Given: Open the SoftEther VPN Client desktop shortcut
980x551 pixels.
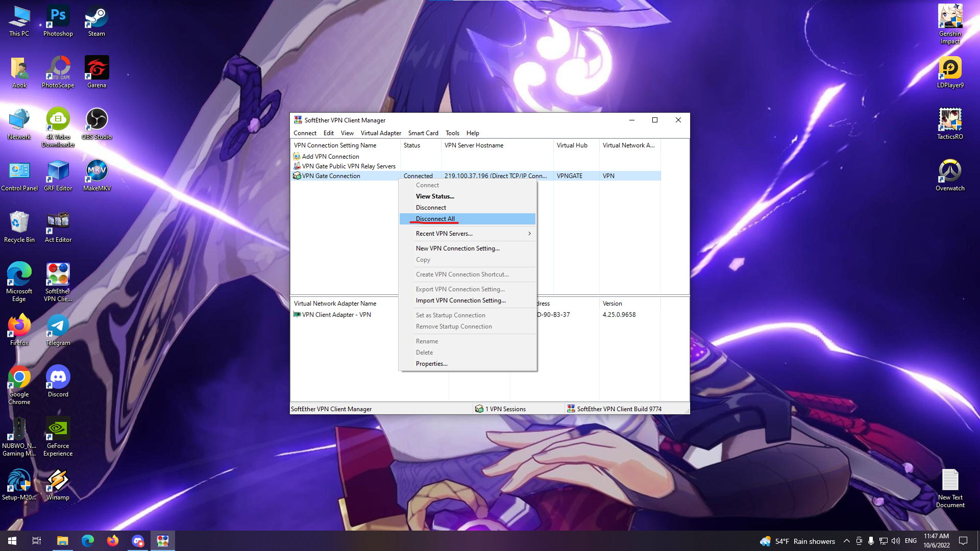Looking at the screenshot, I should (58, 282).
